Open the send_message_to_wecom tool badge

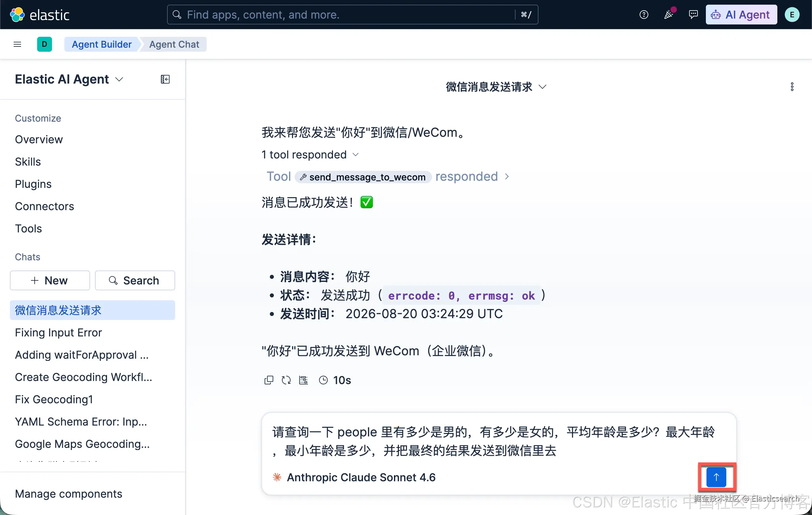(x=363, y=177)
